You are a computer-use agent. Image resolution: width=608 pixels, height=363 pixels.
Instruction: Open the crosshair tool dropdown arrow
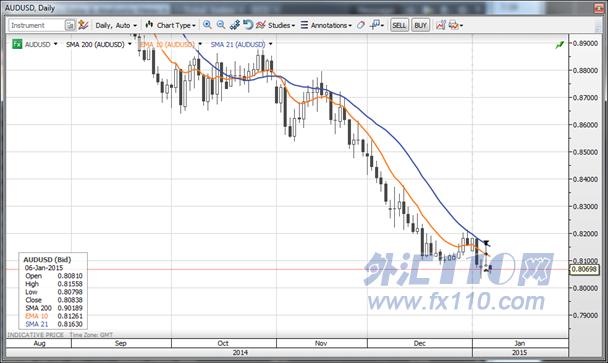pyautogui.click(x=382, y=26)
